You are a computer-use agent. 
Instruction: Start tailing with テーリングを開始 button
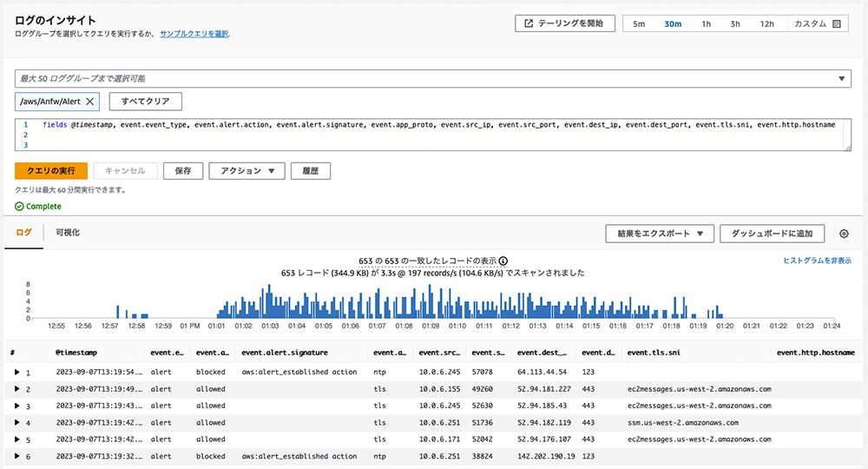click(565, 23)
